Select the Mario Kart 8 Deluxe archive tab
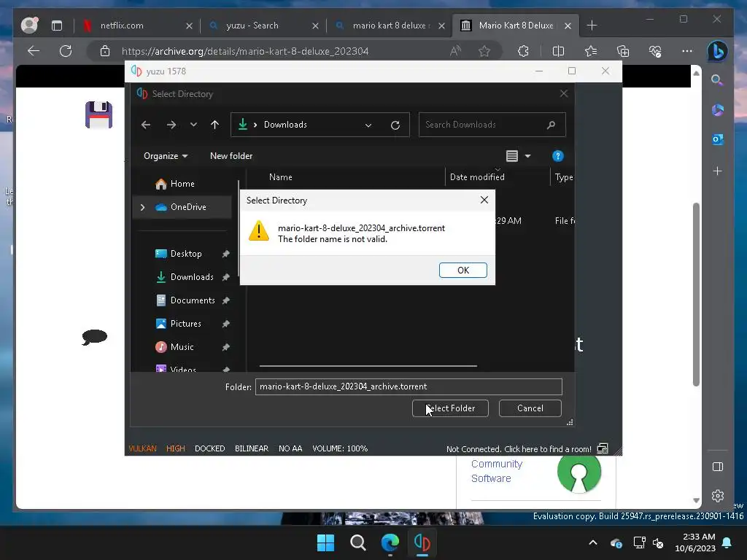 tap(516, 26)
